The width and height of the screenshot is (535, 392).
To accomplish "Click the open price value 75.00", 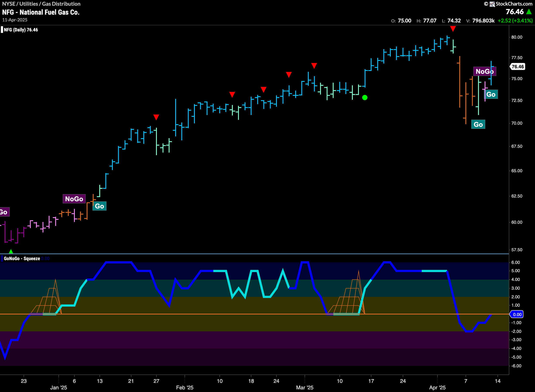I will (x=405, y=21).
